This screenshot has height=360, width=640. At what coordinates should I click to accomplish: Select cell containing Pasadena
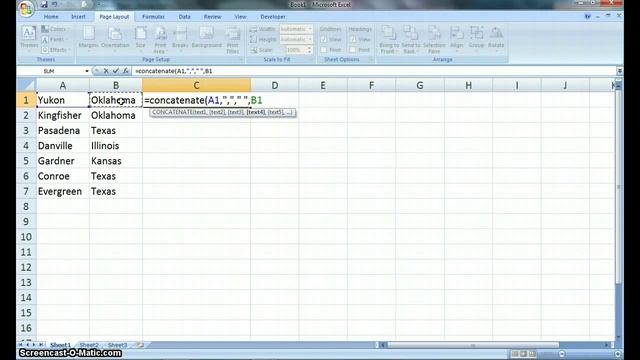63,131
